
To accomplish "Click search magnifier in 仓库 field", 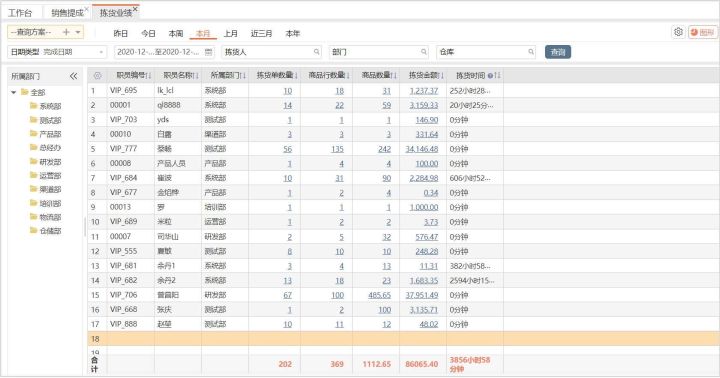I will [531, 52].
